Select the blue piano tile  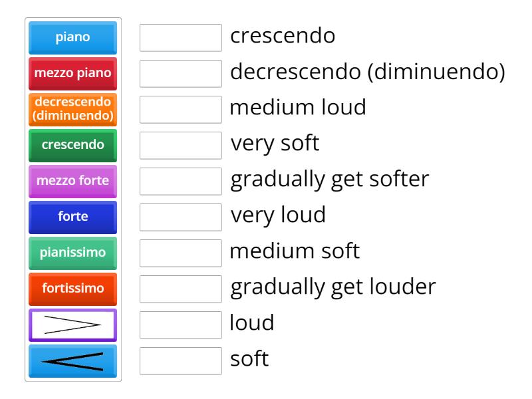(72, 38)
